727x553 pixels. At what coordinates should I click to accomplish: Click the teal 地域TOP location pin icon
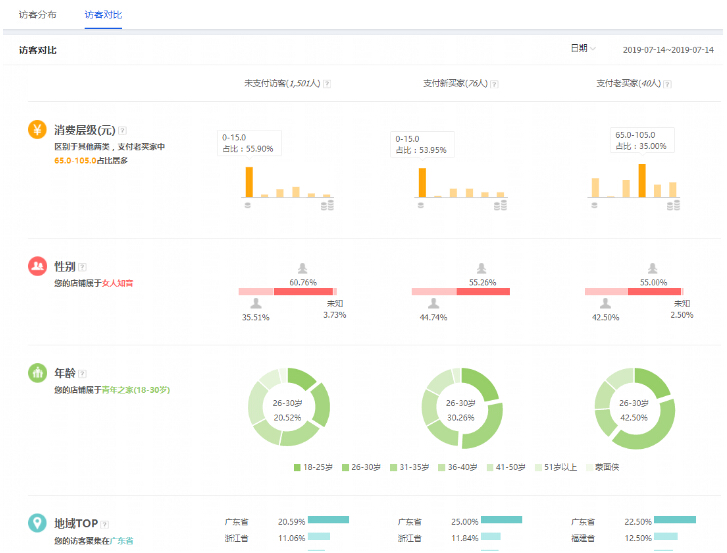(x=37, y=523)
